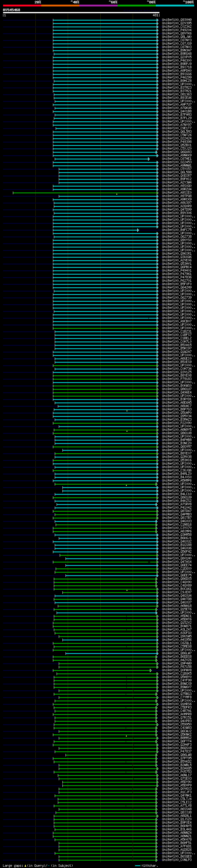
Task: Select hit UniRef100_O62739
Action: 177,297
